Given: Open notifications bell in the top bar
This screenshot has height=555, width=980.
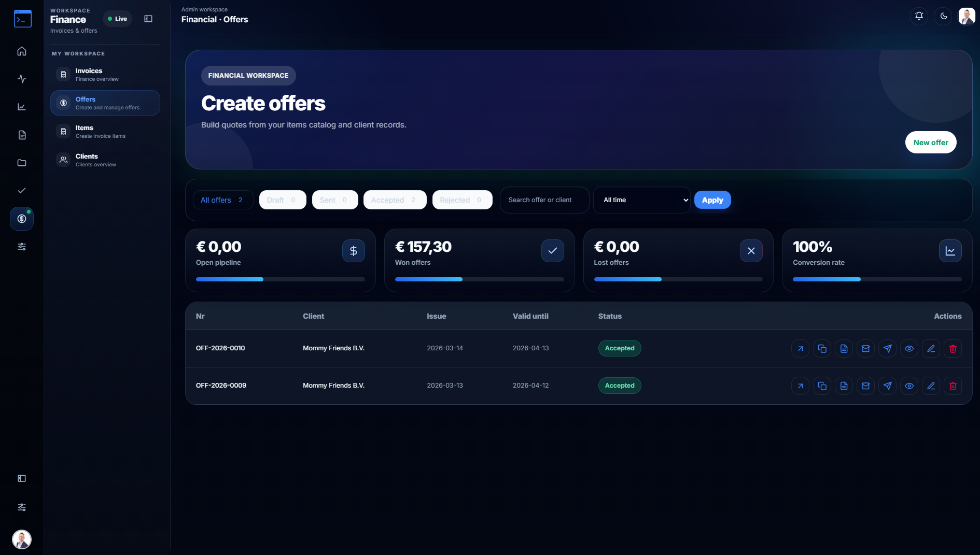Looking at the screenshot, I should click(919, 16).
